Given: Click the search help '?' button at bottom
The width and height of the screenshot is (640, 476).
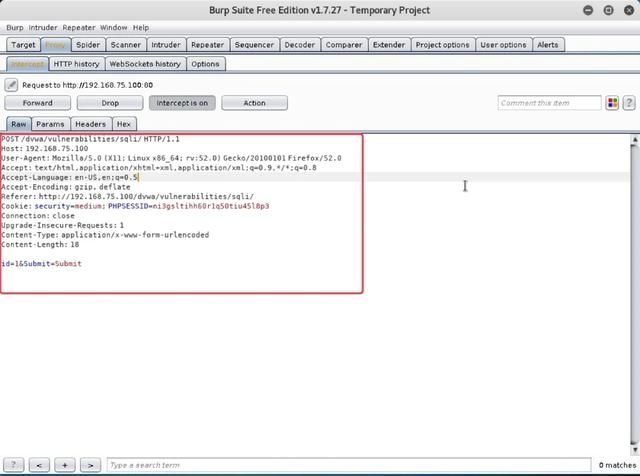Looking at the screenshot, I should (14, 465).
